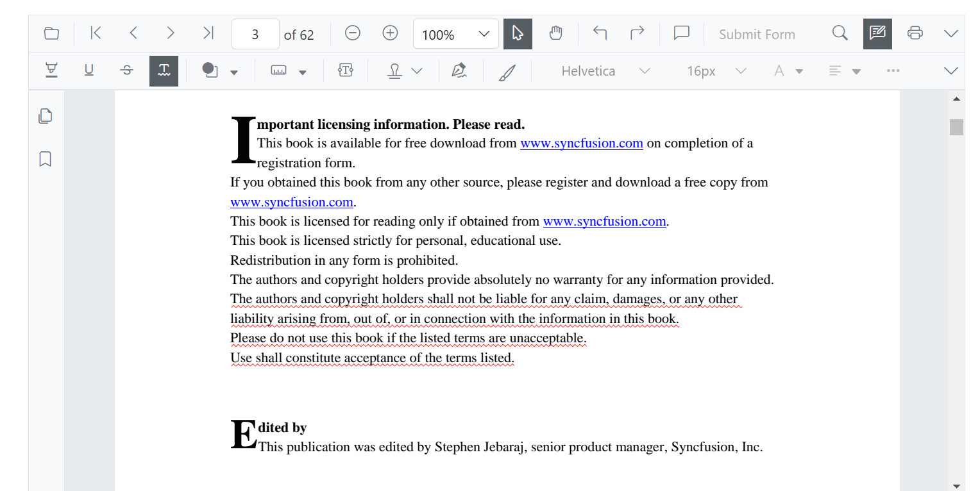Image resolution: width=980 pixels, height=491 pixels.
Task: Go to the previous page
Action: pos(133,34)
